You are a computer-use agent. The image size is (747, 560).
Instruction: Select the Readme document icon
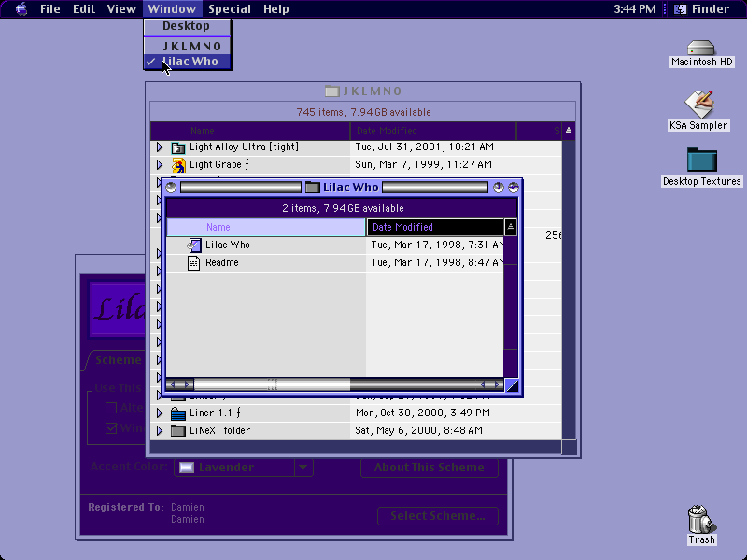[194, 263]
